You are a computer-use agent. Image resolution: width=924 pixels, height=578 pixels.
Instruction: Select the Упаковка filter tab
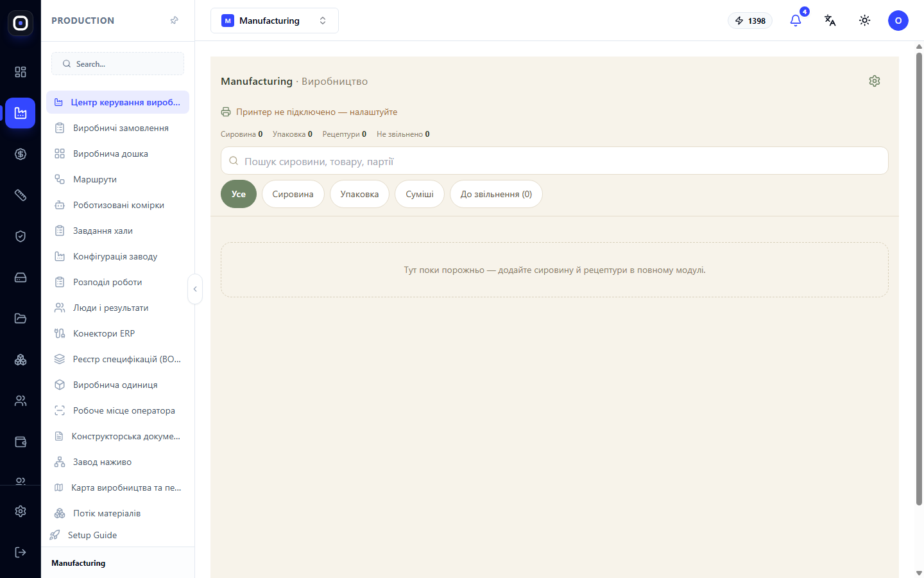tap(359, 194)
